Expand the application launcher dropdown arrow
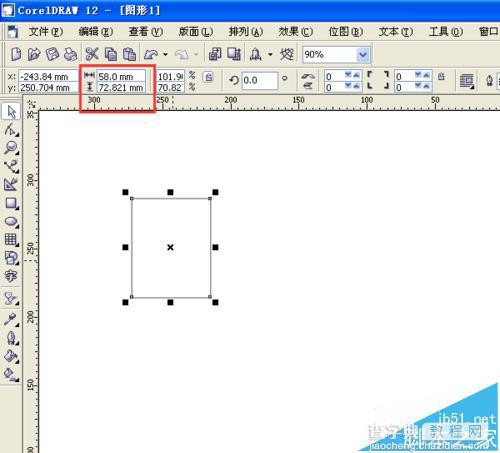The height and width of the screenshot is (453, 500). 270,54
